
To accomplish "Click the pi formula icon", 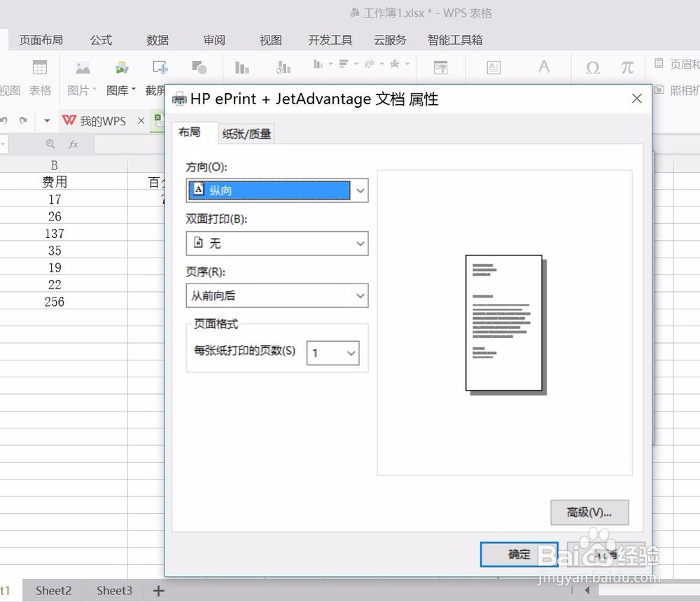I will [627, 68].
